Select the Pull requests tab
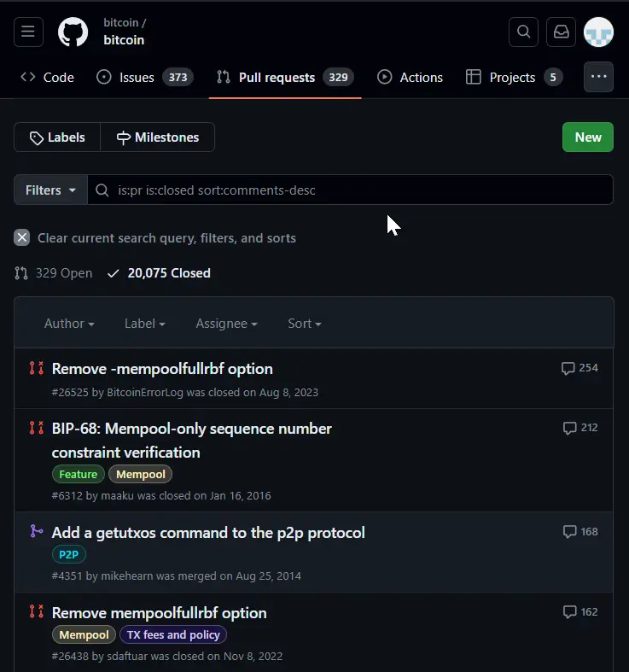This screenshot has height=672, width=629. 285,78
